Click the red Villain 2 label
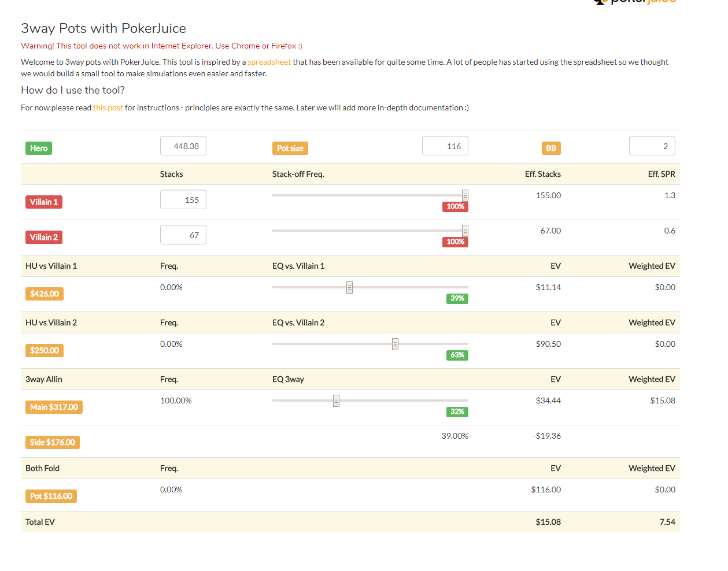The width and height of the screenshot is (728, 571). click(x=44, y=238)
